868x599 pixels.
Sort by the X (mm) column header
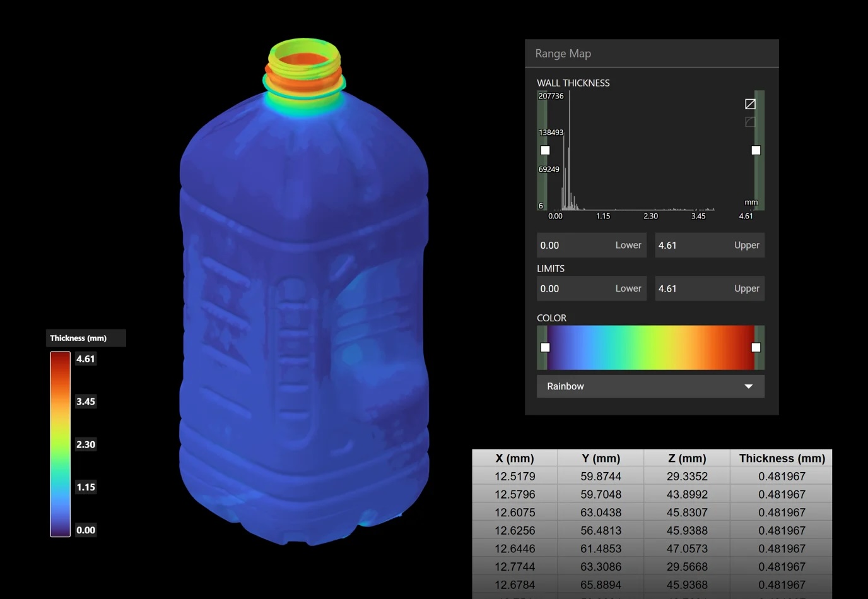[515, 458]
